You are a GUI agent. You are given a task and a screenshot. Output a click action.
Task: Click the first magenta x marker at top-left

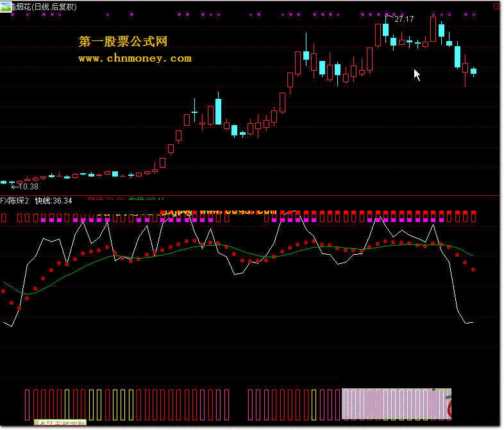pos(13,15)
